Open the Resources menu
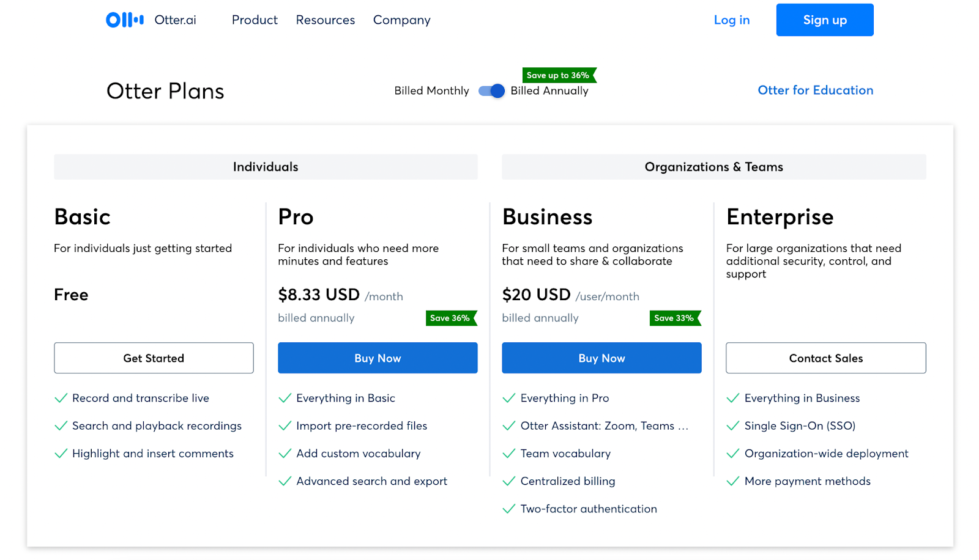979x560 pixels. pos(325,20)
